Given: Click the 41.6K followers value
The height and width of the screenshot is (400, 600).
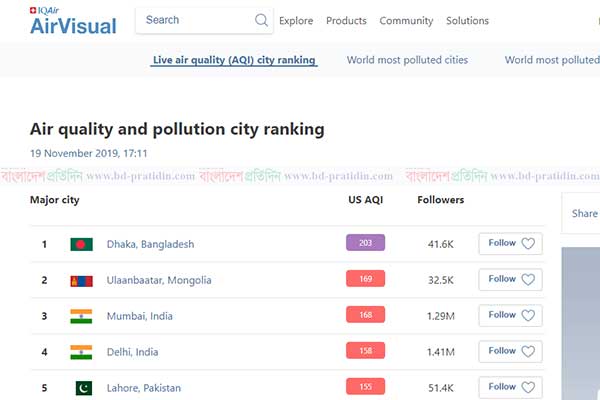Looking at the screenshot, I should click(441, 244).
